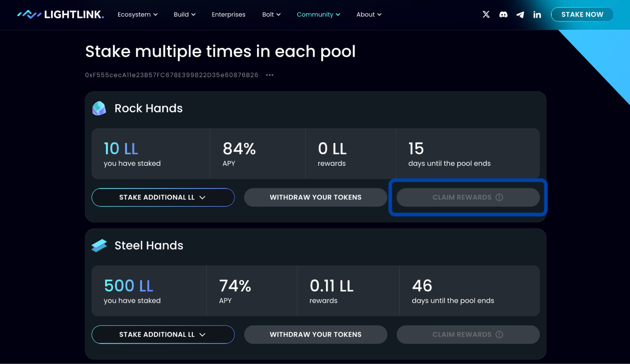Open the About menu
The width and height of the screenshot is (630, 364).
[369, 14]
